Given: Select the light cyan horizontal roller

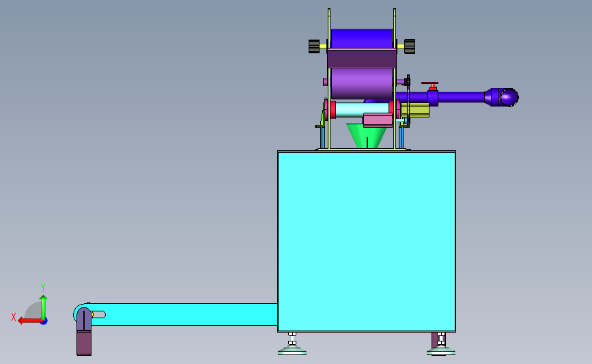Looking at the screenshot, I should [362, 108].
